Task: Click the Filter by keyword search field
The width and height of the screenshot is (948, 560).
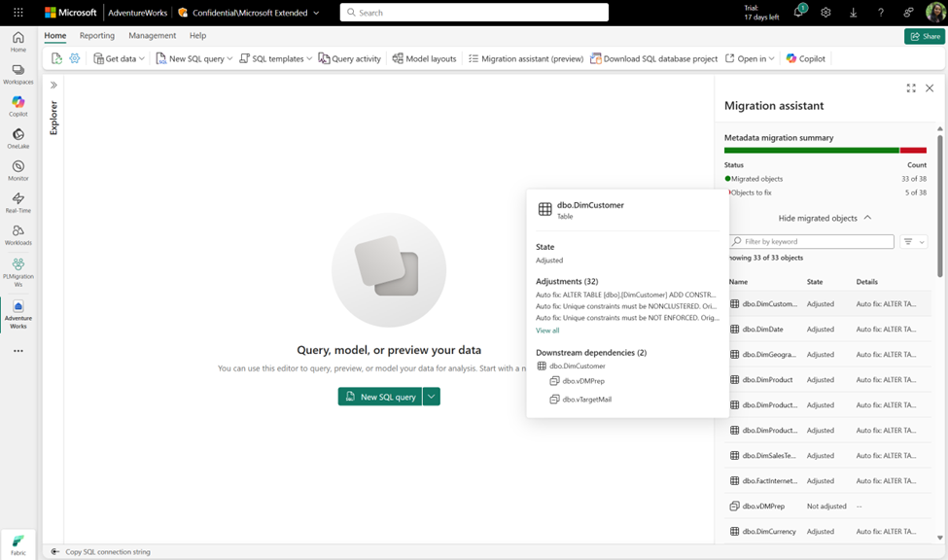Action: point(811,240)
